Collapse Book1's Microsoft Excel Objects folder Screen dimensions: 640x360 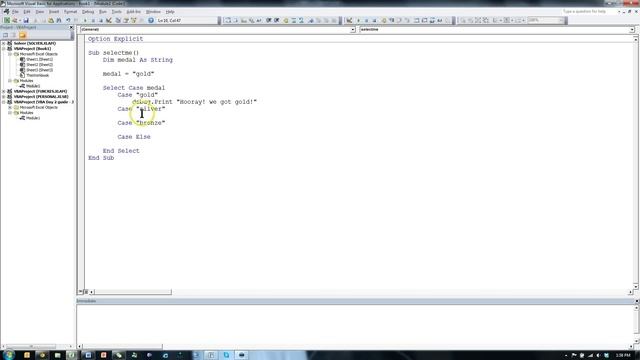pyautogui.click(x=10, y=54)
